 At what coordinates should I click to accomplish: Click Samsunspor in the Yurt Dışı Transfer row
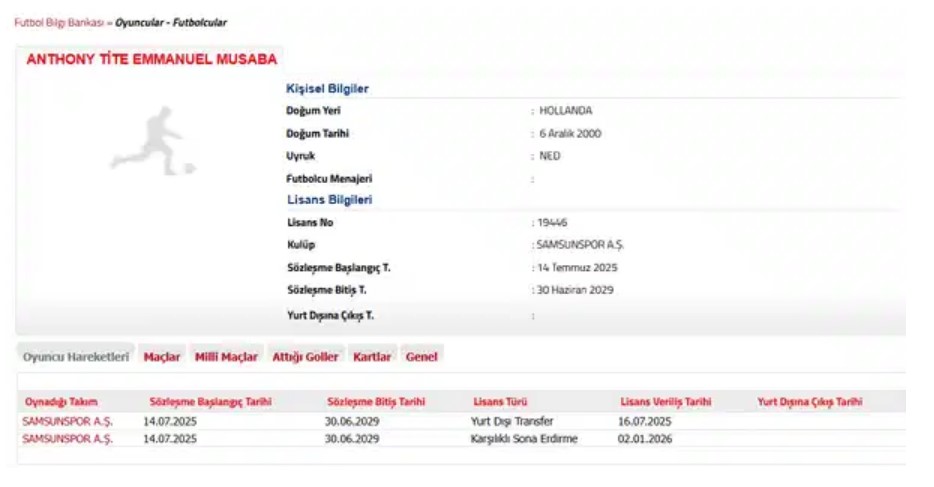(67, 422)
